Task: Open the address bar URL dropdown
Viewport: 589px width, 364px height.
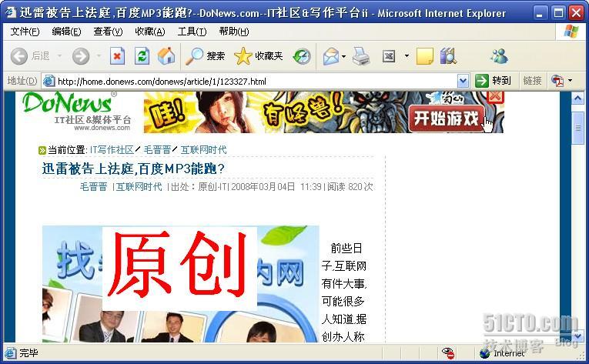Action: [x=464, y=81]
